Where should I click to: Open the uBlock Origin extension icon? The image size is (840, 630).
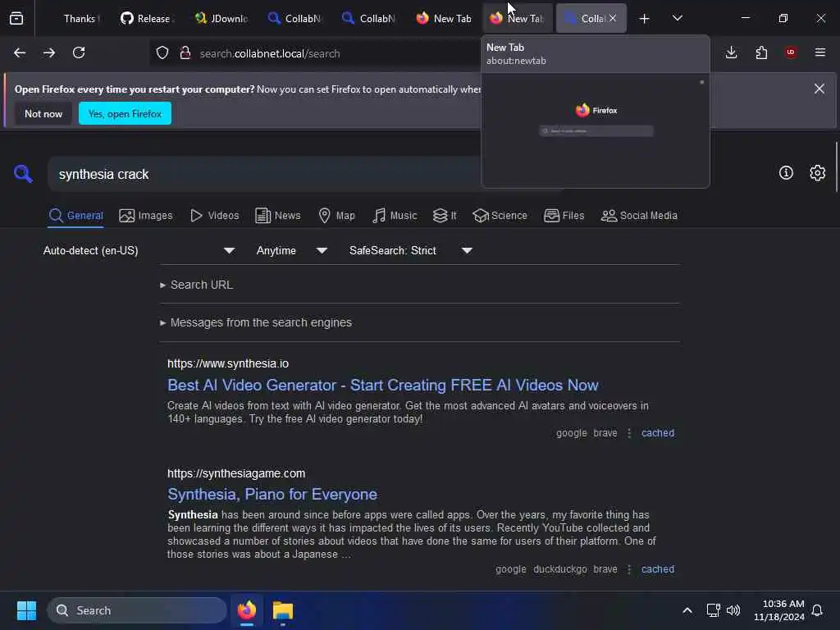click(791, 52)
